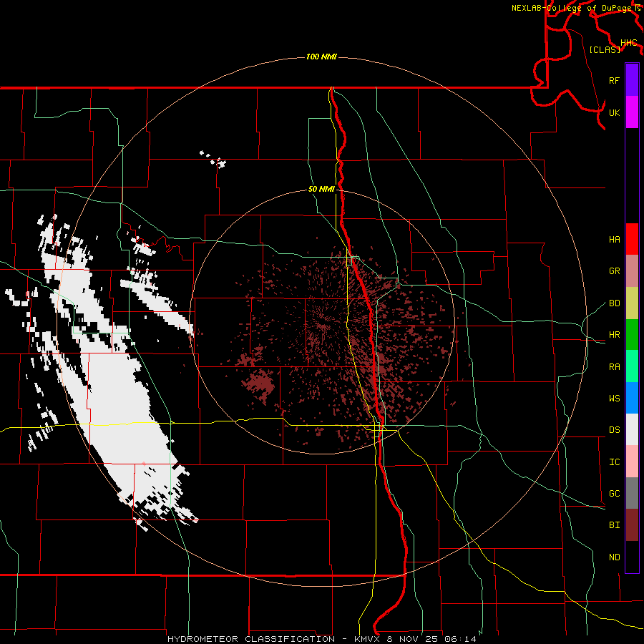Click the HR legend label

(x=615, y=335)
